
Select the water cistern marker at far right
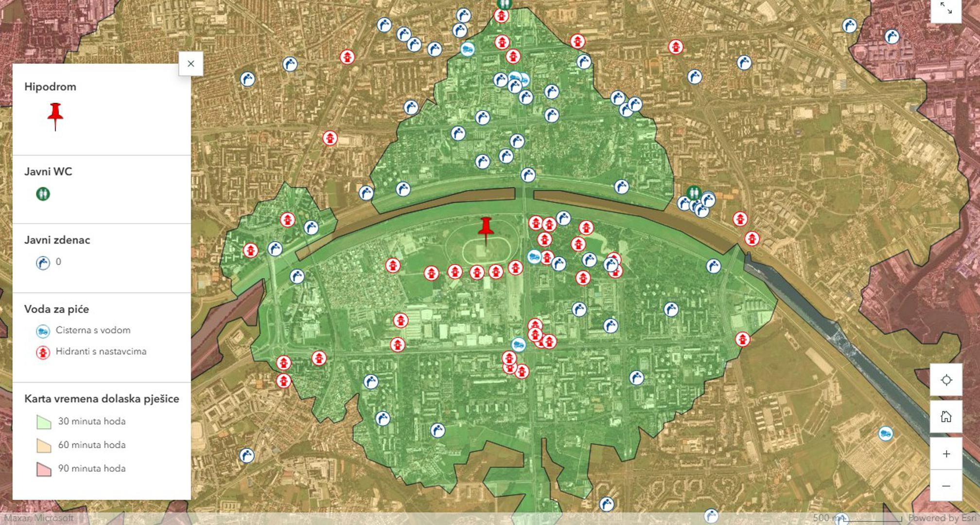coord(886,433)
